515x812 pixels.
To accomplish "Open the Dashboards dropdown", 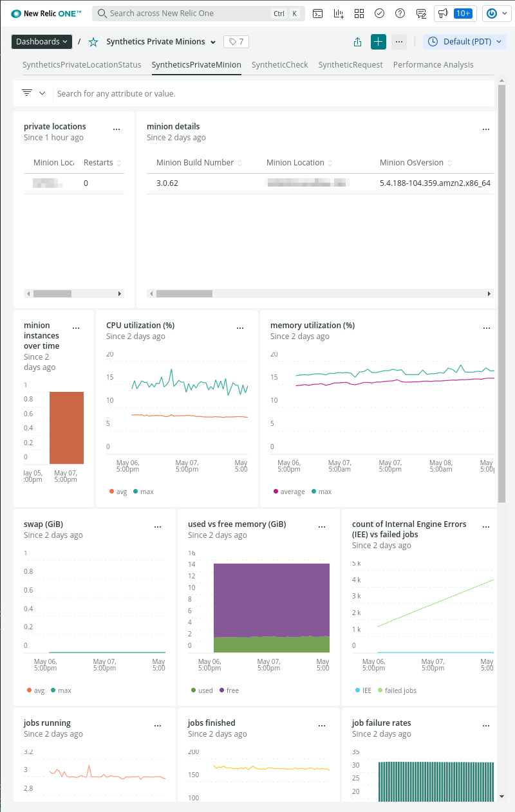I will pos(41,42).
